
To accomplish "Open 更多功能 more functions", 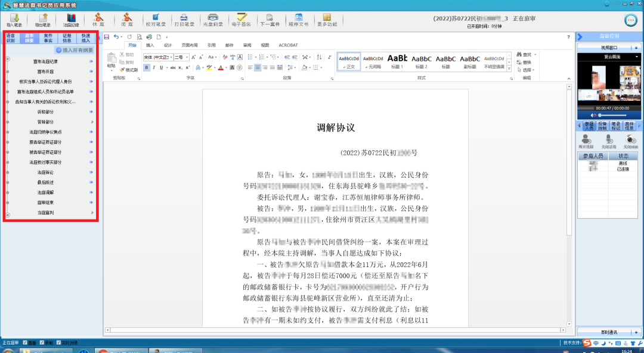I will pyautogui.click(x=327, y=20).
